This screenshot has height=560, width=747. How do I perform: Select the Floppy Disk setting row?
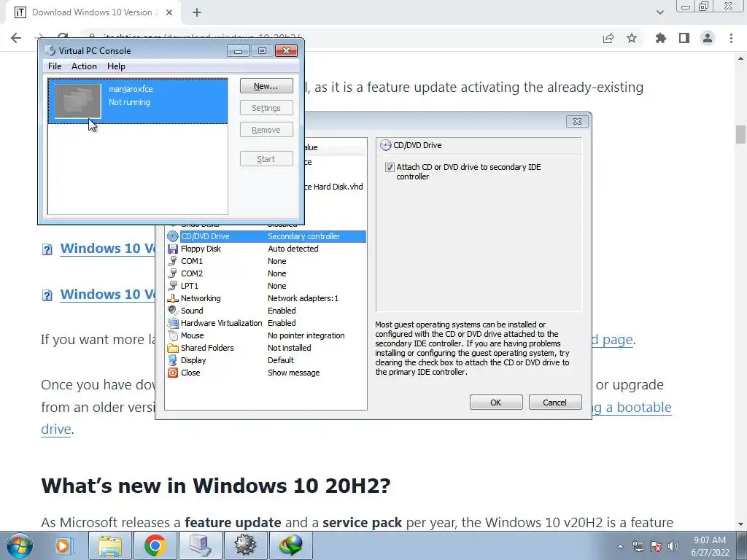266,249
